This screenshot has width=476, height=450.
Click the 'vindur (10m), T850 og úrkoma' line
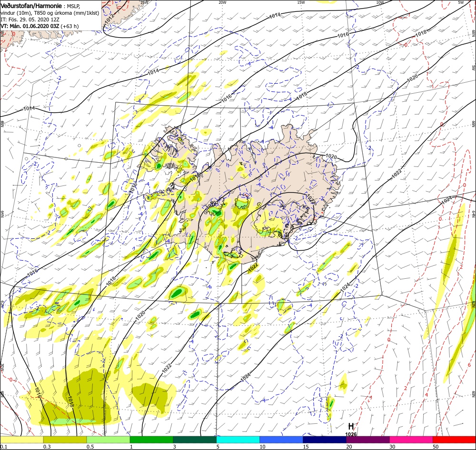[50, 13]
